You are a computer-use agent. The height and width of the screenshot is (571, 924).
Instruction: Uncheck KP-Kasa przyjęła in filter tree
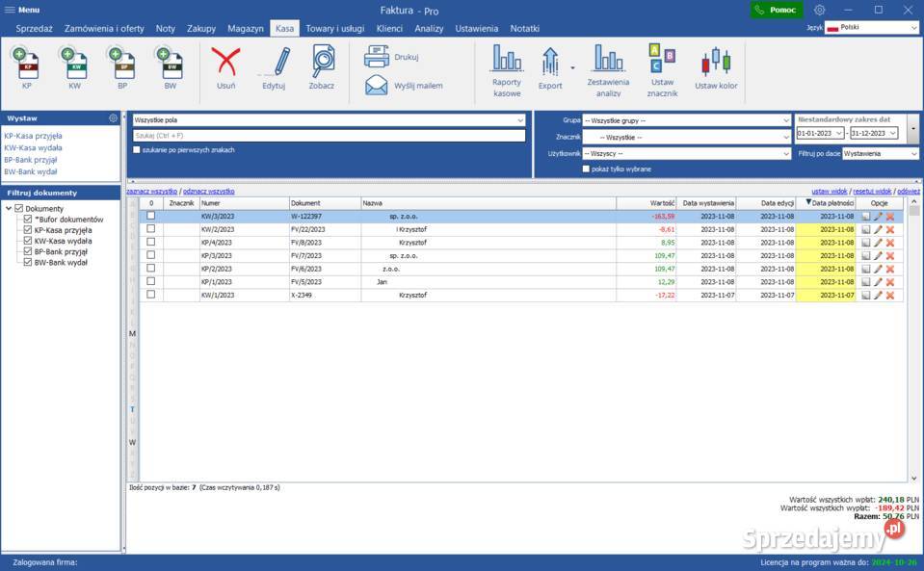click(x=28, y=231)
